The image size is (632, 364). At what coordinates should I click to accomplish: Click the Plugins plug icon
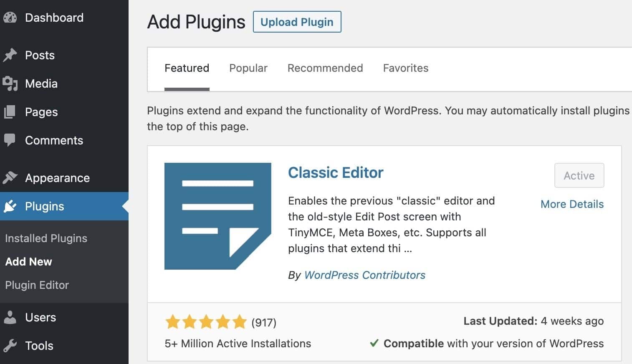coord(10,206)
